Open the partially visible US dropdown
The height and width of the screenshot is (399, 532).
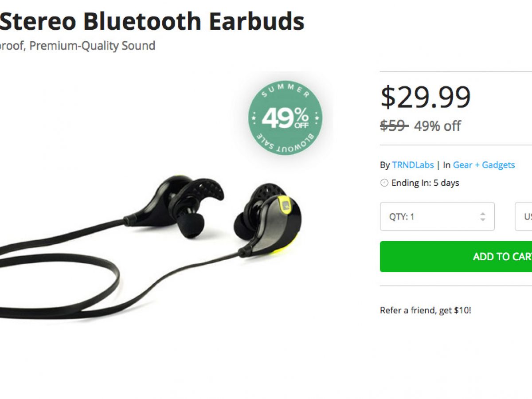click(524, 216)
